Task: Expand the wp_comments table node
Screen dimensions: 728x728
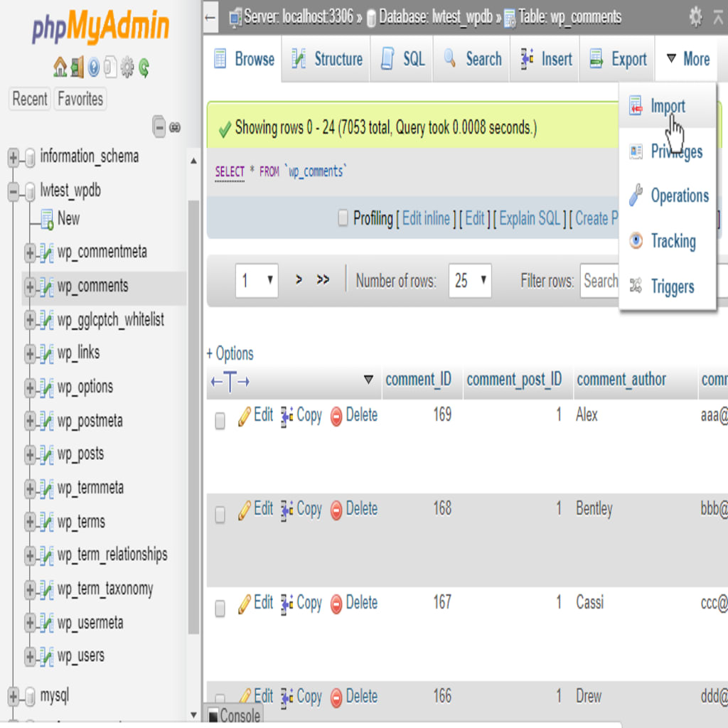Action: [30, 287]
